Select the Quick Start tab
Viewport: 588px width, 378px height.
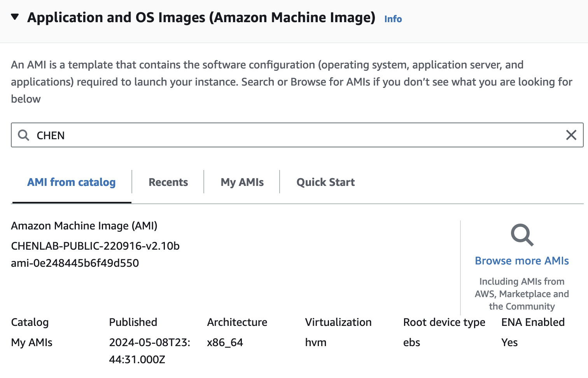pos(325,182)
